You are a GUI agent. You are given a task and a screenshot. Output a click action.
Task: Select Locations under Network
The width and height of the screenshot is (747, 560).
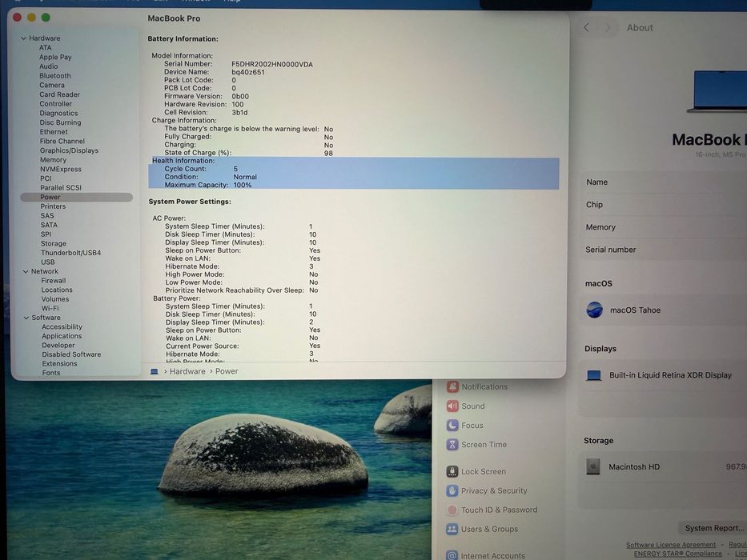57,290
